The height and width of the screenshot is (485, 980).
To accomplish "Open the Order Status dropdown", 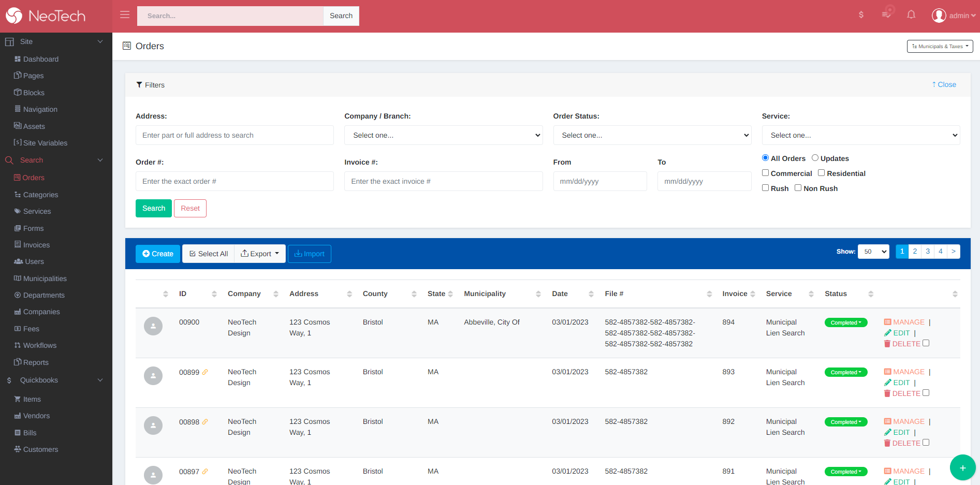I will [652, 135].
